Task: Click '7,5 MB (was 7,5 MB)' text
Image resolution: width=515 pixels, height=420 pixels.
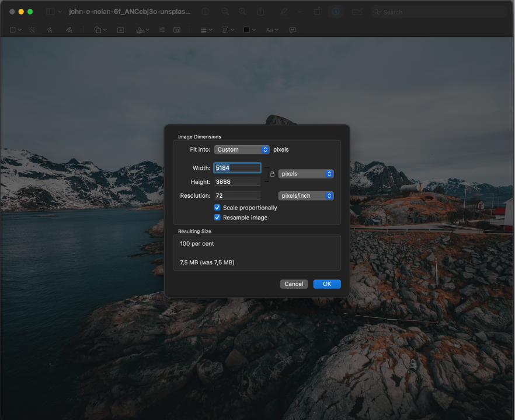Action: [207, 262]
